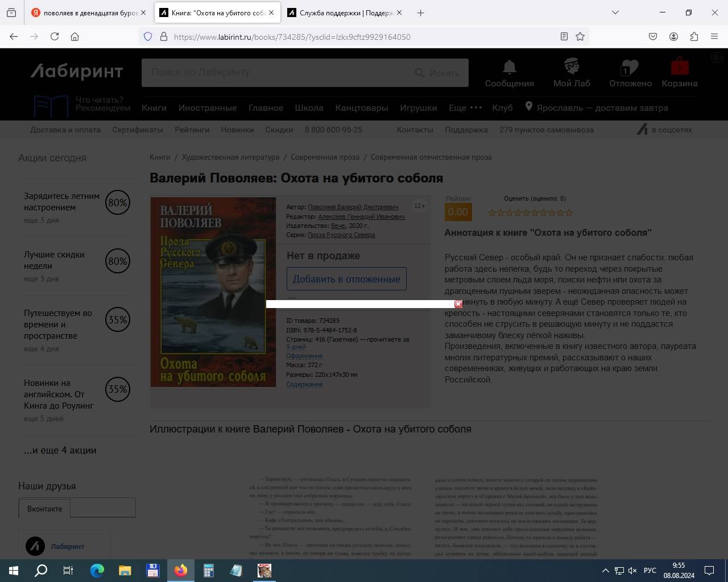Show …и еще 4 акции
The height and width of the screenshot is (582, 728).
point(60,450)
